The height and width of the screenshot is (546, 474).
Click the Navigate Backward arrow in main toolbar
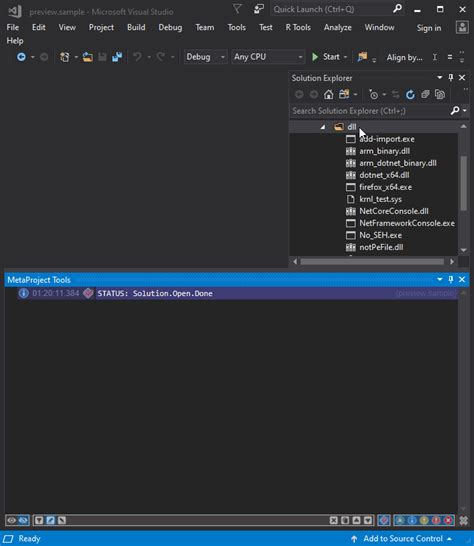click(21, 57)
